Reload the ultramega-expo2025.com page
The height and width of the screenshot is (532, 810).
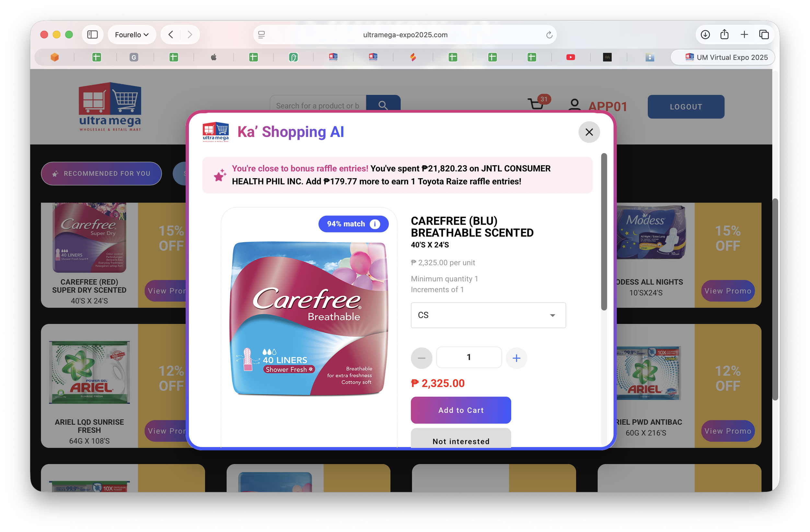pos(549,35)
